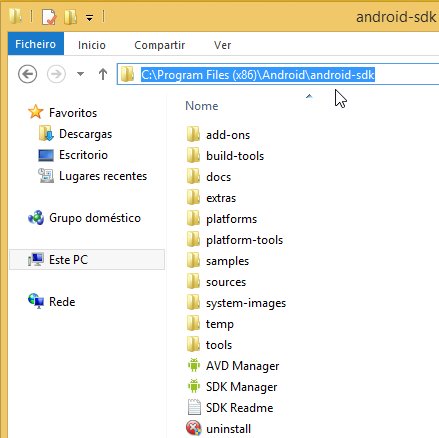Go back with the Back arrow

[x=27, y=74]
